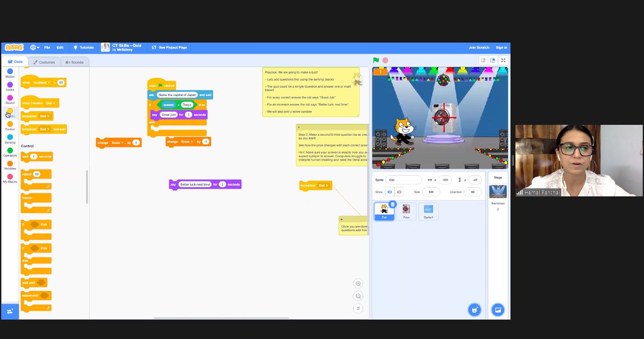Switch to small stage layout

483,60
